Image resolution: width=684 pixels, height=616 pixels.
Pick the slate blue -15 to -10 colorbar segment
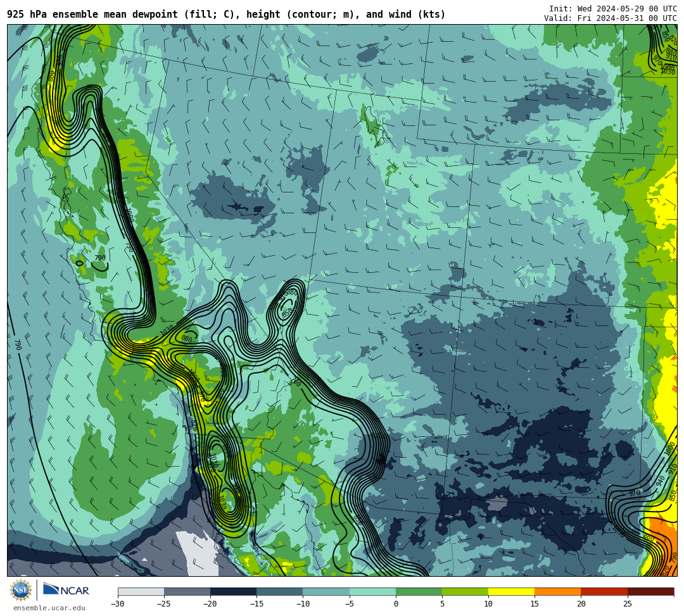280,592
